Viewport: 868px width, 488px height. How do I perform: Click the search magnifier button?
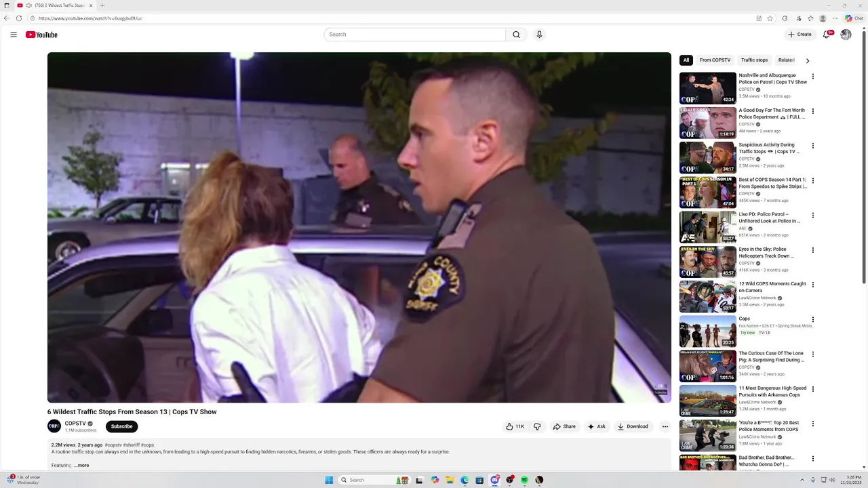coord(516,35)
